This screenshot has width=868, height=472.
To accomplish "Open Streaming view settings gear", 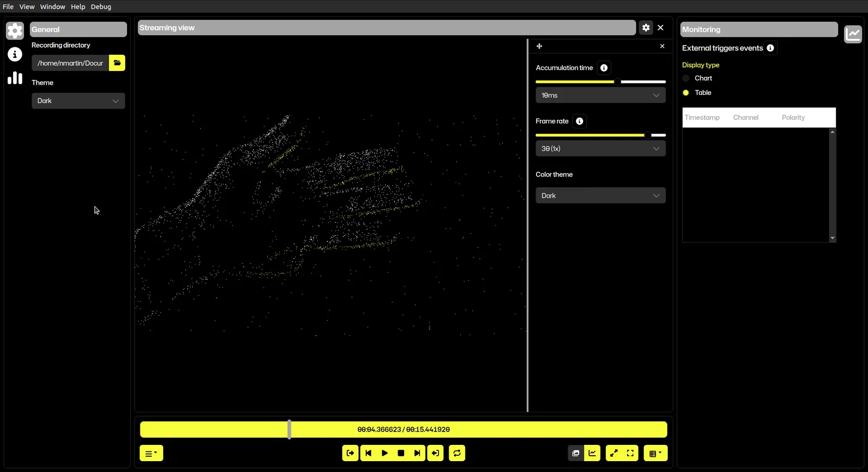I will [646, 28].
